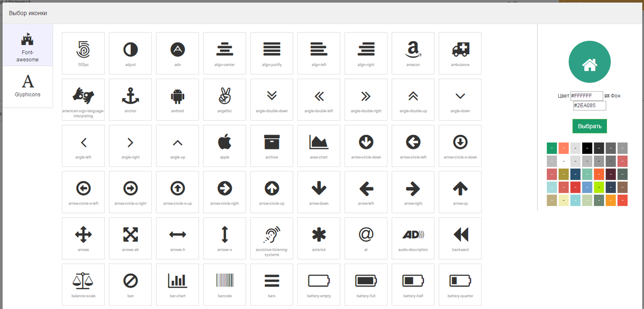This screenshot has height=309, width=644.
Task: Choose the bars icon
Action: coord(272,284)
